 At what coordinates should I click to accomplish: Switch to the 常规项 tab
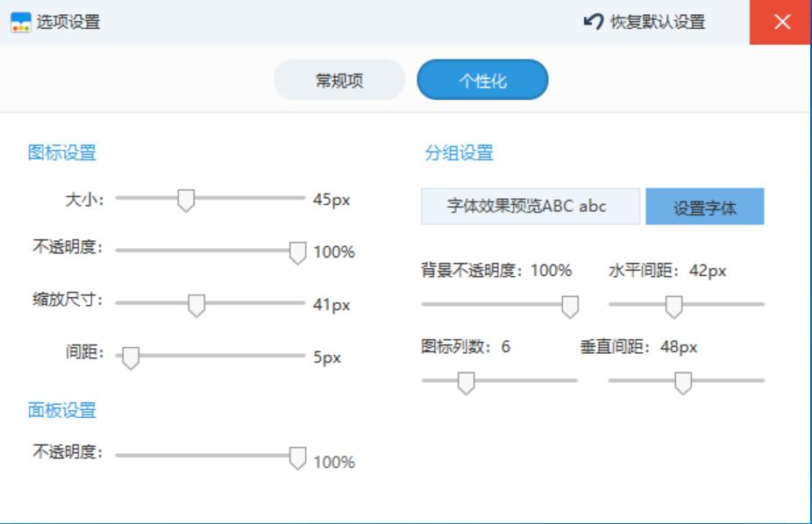point(339,81)
